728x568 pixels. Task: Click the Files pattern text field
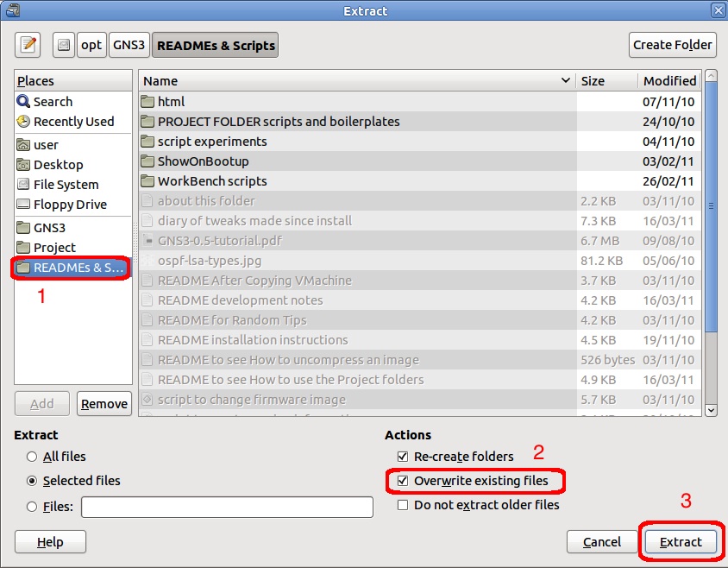(227, 507)
